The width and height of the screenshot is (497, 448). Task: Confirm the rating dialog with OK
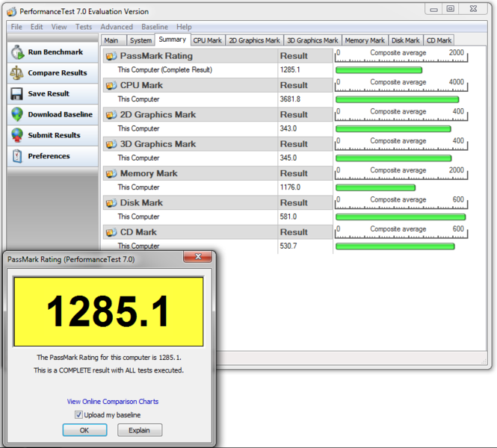pyautogui.click(x=84, y=430)
